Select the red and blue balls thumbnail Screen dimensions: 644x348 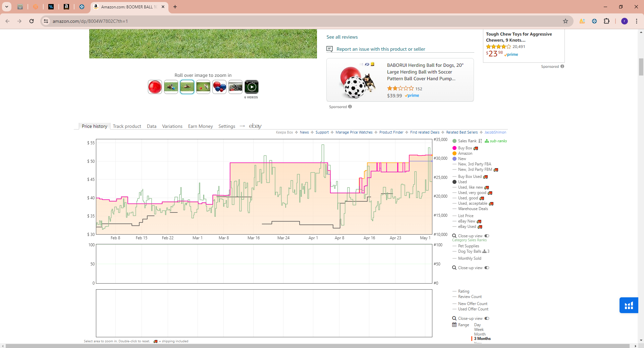219,87
